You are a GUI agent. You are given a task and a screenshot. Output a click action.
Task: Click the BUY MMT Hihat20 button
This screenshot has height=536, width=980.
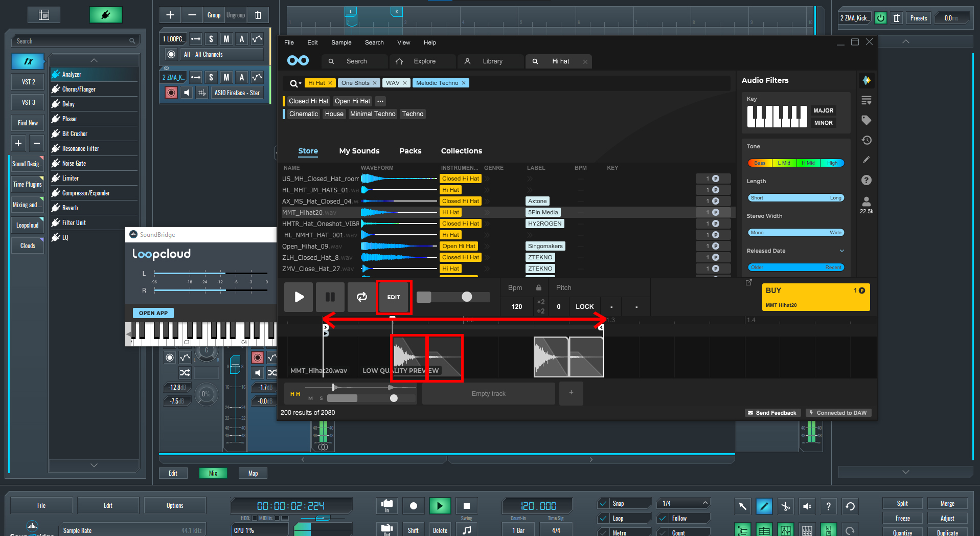pos(816,297)
